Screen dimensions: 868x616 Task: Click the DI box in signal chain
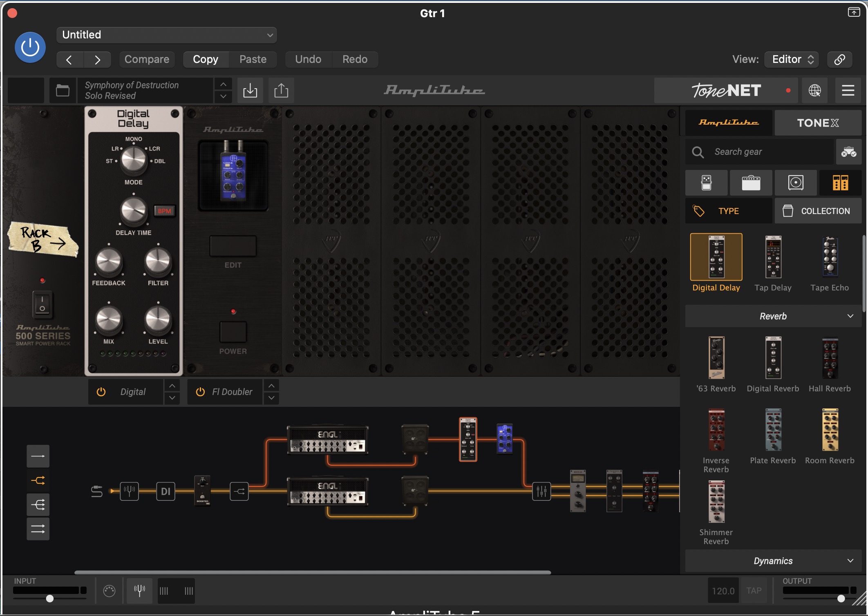click(166, 491)
